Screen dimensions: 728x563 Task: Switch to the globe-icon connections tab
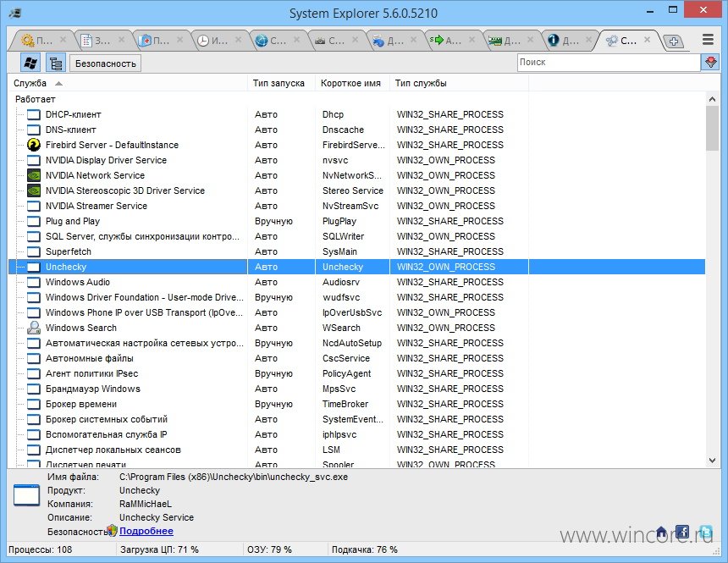pyautogui.click(x=271, y=41)
